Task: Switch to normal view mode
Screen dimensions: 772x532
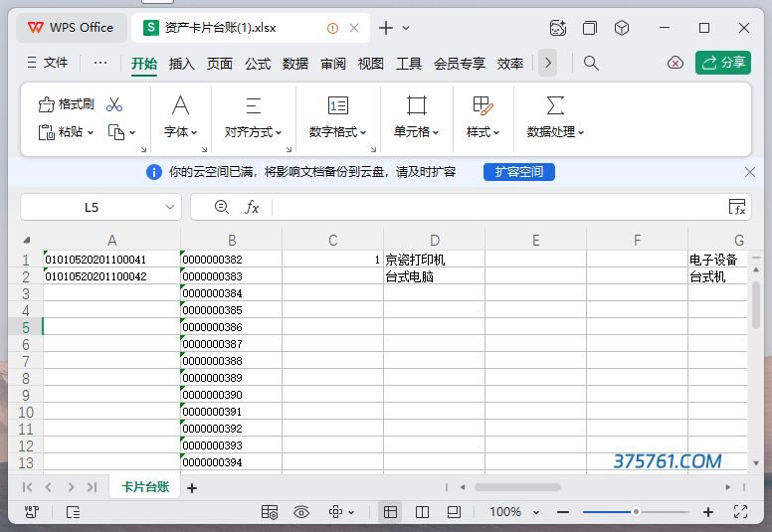Action: 391,511
